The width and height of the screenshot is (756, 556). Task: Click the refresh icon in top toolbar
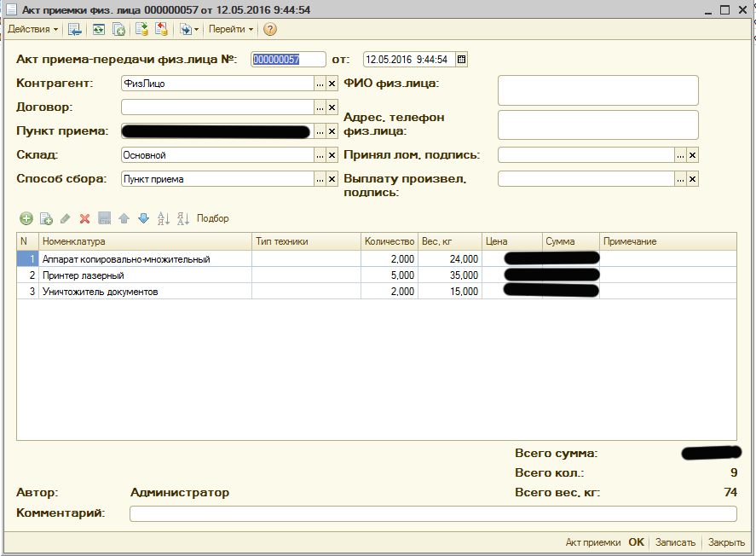click(99, 29)
